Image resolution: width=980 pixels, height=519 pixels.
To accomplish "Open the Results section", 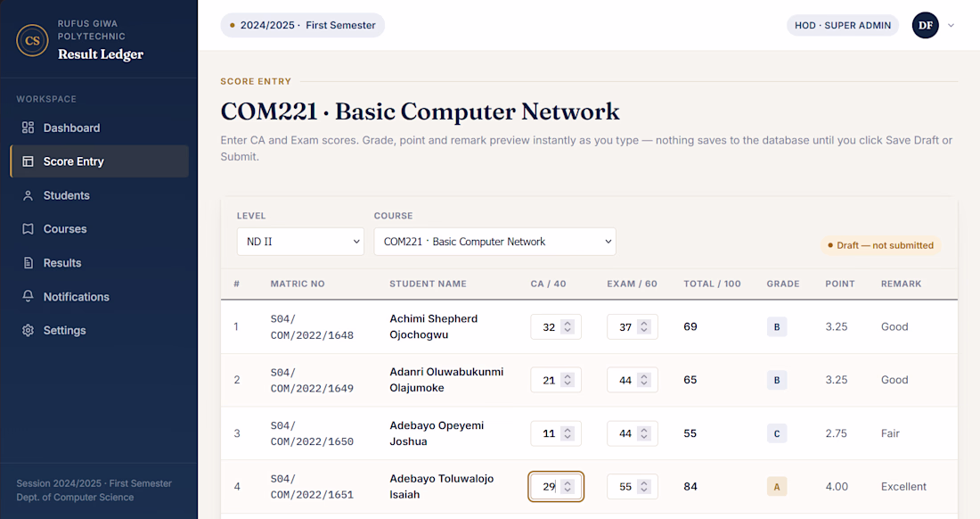I will click(x=100, y=263).
